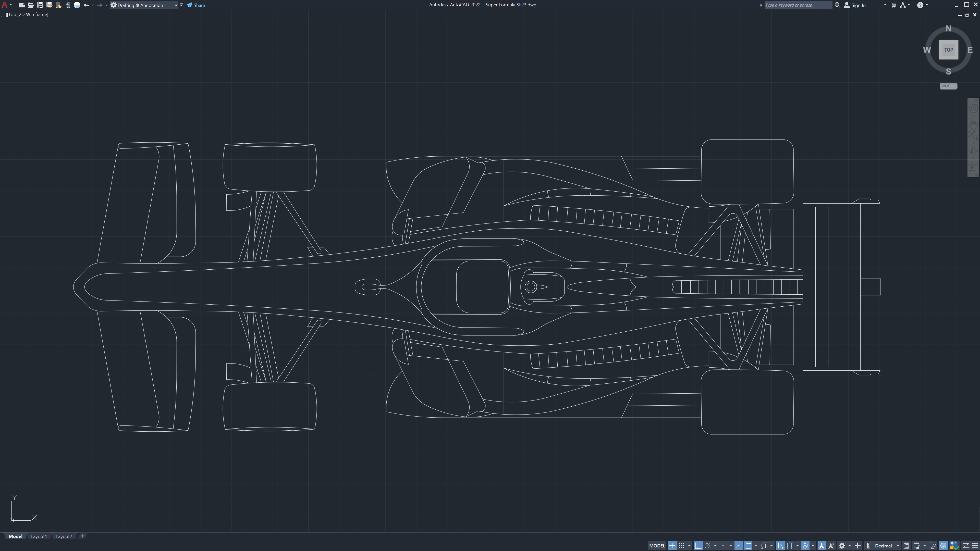Toggle 3D object snap

764,546
